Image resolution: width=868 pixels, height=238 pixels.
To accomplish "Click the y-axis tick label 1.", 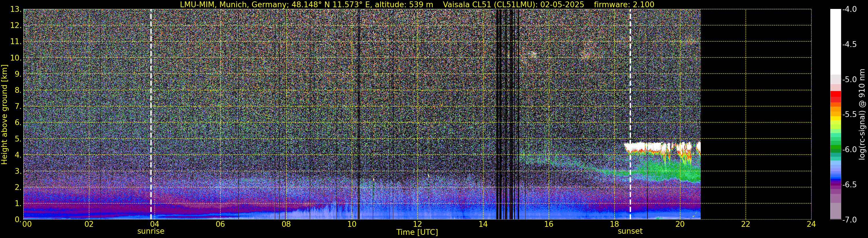I will click(18, 203).
